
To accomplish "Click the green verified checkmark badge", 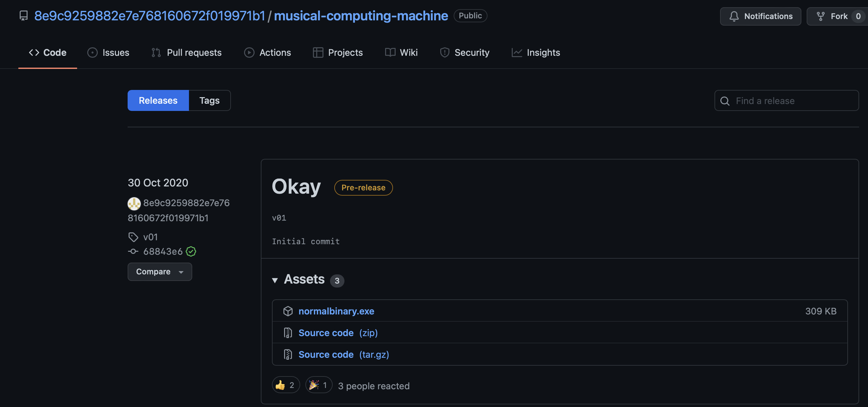I will [x=191, y=251].
